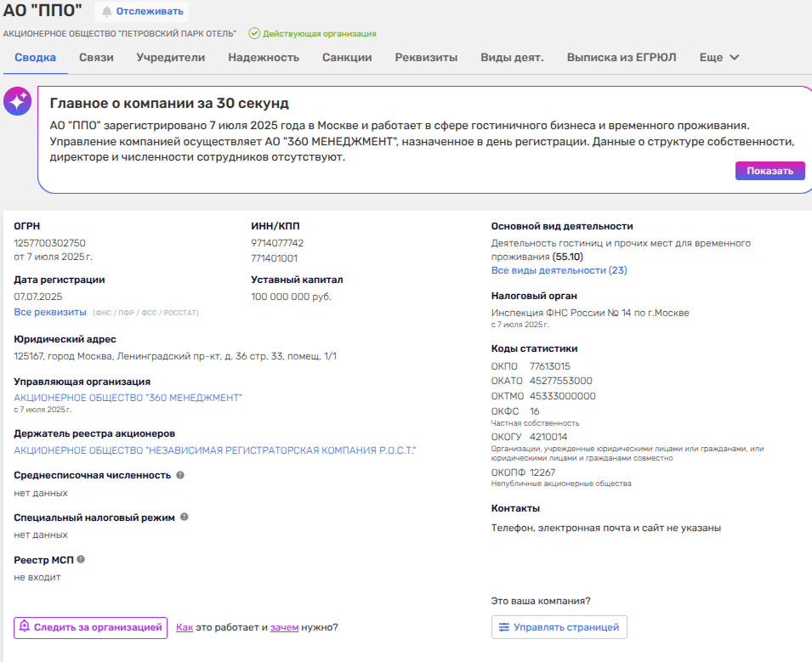Image resolution: width=812 pixels, height=662 pixels.
Task: Click the зачем link
Action: (284, 627)
